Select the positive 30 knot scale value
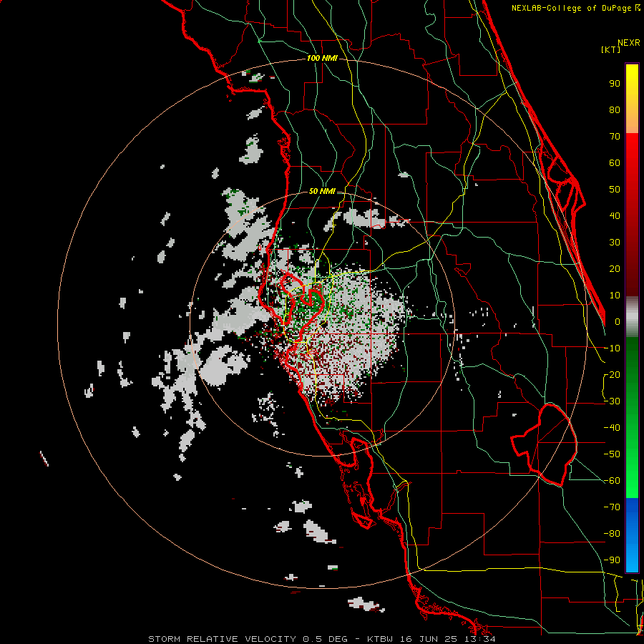644x644 pixels. tap(615, 243)
